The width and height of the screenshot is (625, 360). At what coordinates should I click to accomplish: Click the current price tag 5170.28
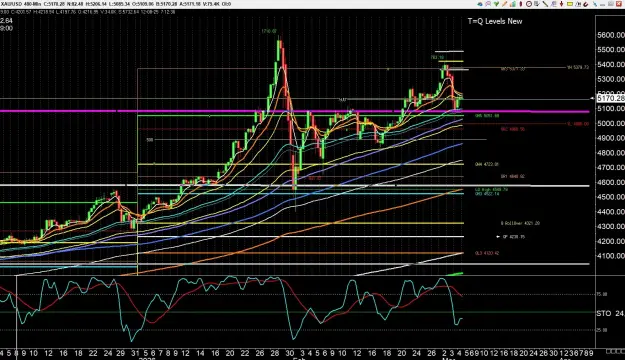[x=610, y=98]
